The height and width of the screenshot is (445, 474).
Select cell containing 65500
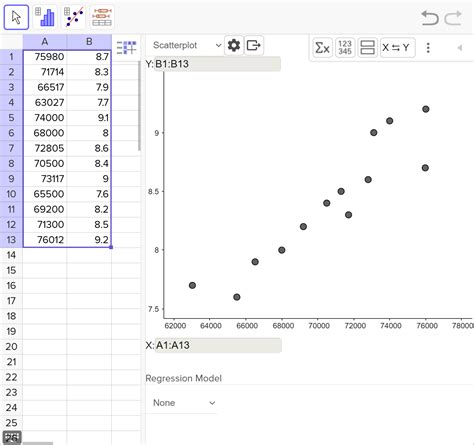click(45, 194)
